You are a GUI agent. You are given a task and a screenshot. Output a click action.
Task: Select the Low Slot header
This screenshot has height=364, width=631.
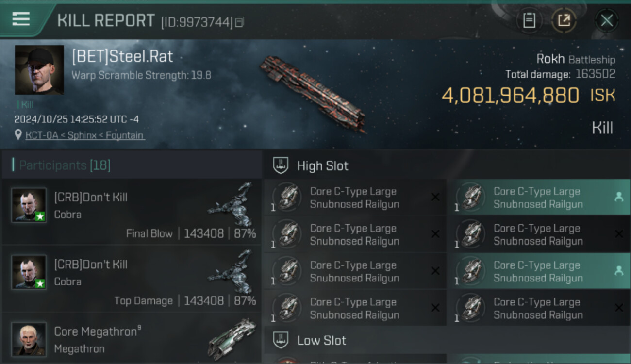pos(321,340)
